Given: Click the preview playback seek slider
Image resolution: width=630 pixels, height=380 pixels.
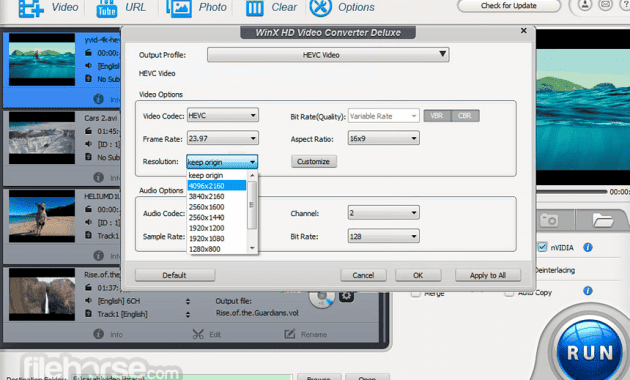Looking at the screenshot, I should [571, 192].
